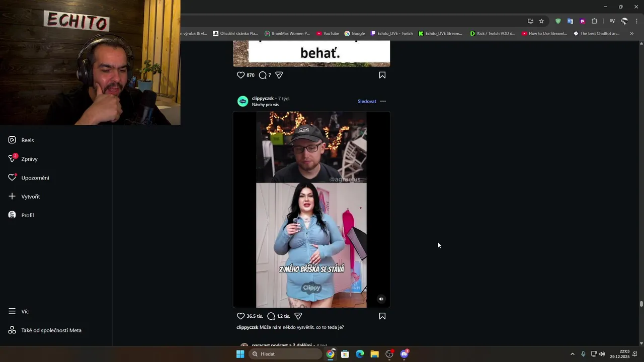Open the notification bell in tray
This screenshot has height=362, width=644.
pyautogui.click(x=635, y=354)
